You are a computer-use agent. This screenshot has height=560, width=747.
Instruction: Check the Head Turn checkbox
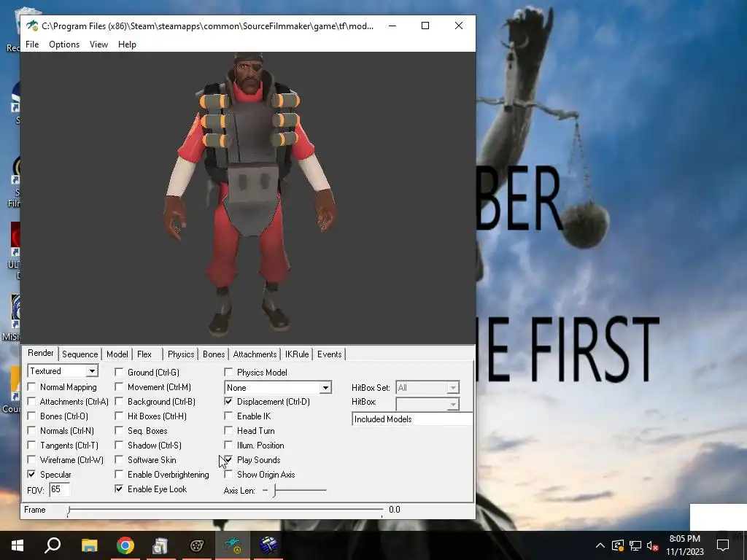click(228, 431)
